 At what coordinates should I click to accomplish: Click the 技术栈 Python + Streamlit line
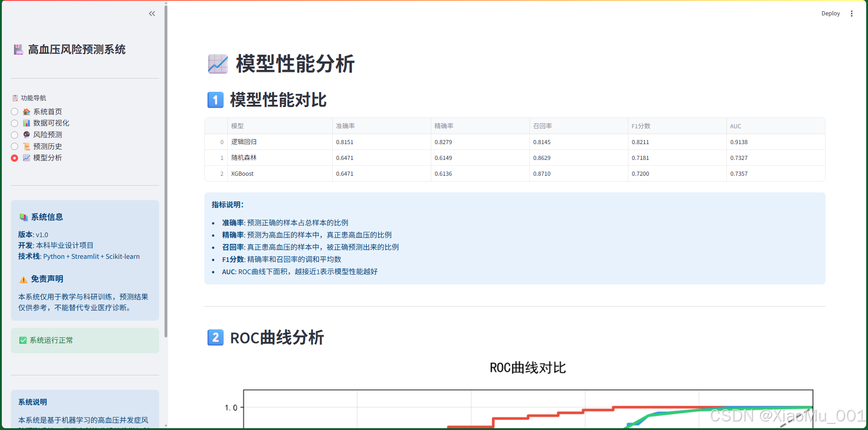[79, 256]
